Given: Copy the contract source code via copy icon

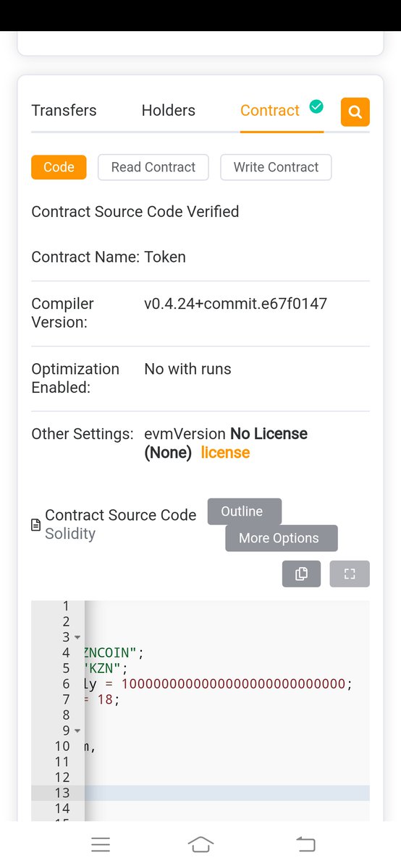Looking at the screenshot, I should (x=301, y=574).
